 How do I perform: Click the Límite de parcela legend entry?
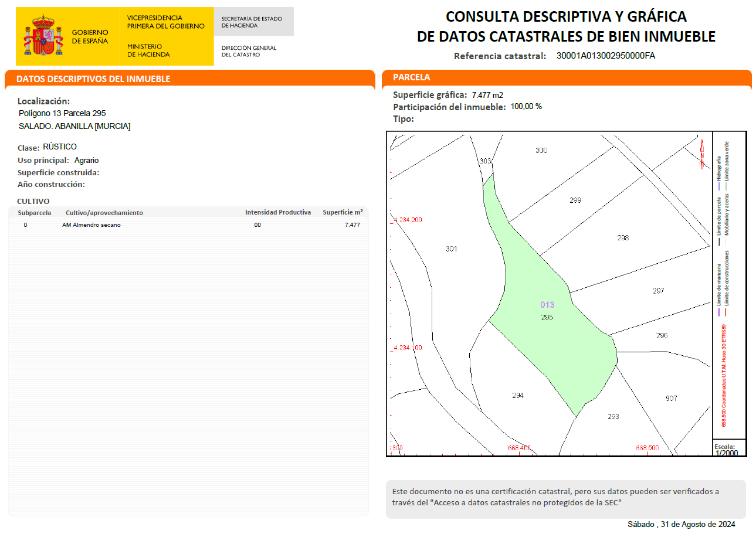click(719, 216)
